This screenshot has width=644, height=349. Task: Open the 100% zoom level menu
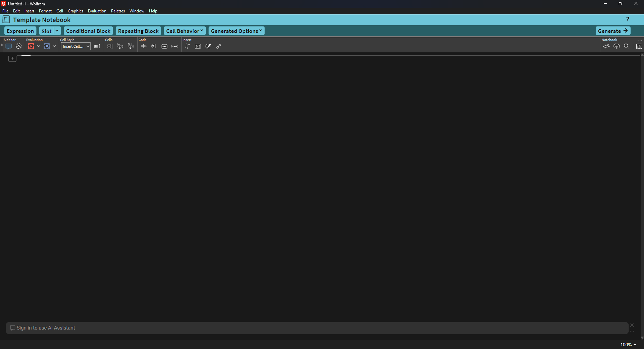point(628,345)
